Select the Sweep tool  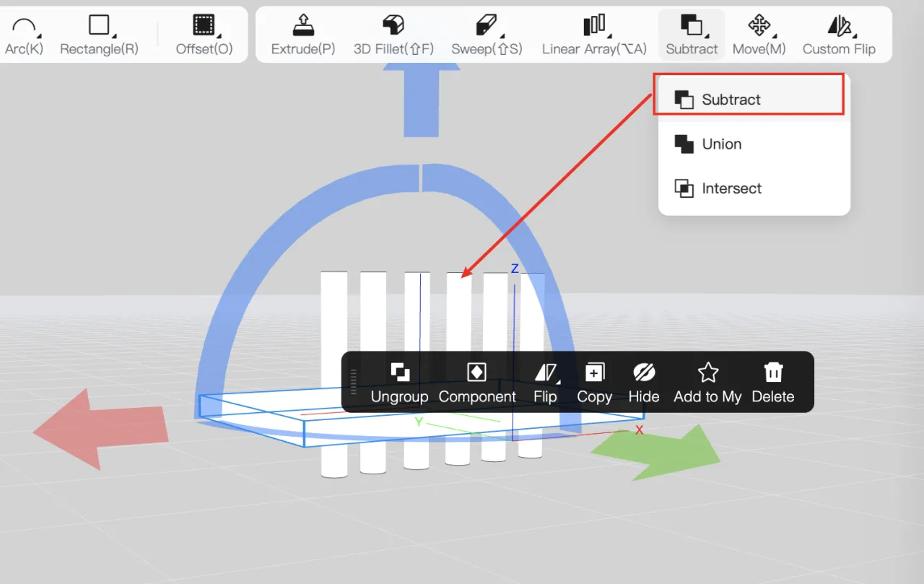(x=487, y=27)
